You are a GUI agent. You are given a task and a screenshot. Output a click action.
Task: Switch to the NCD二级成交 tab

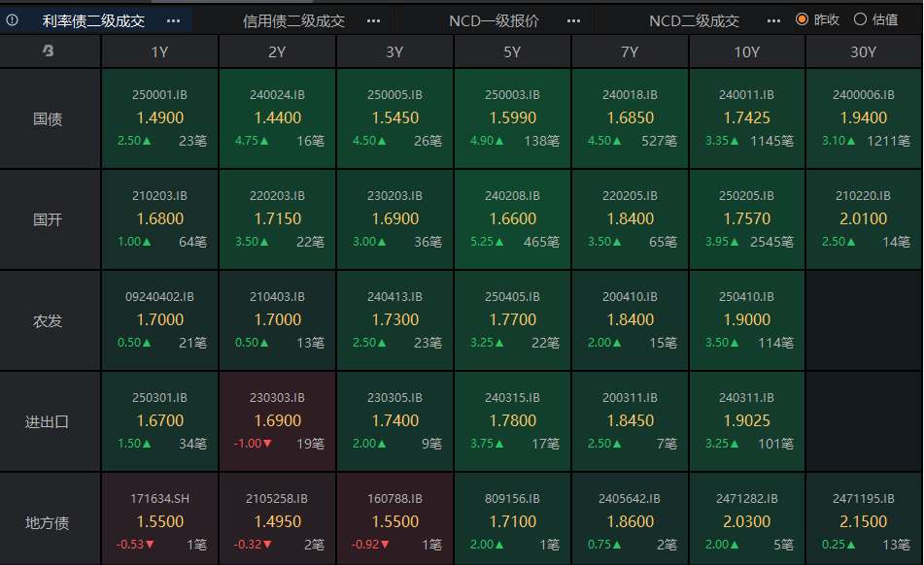694,20
